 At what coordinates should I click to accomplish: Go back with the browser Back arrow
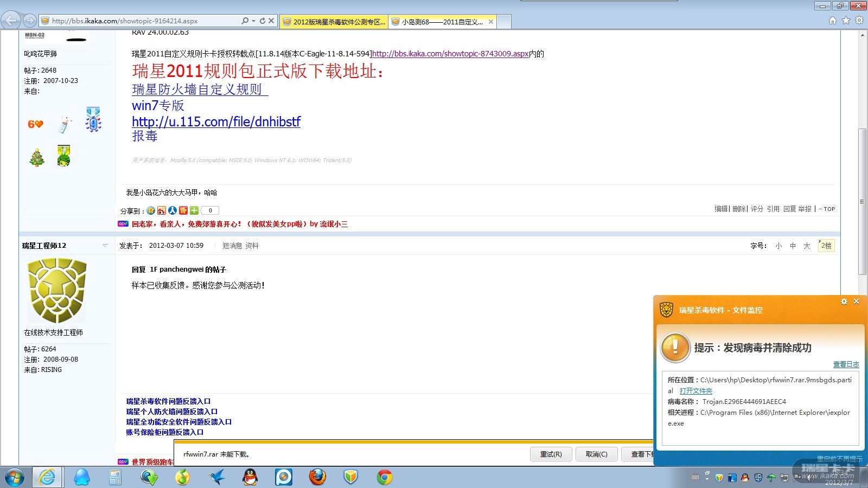[10, 21]
